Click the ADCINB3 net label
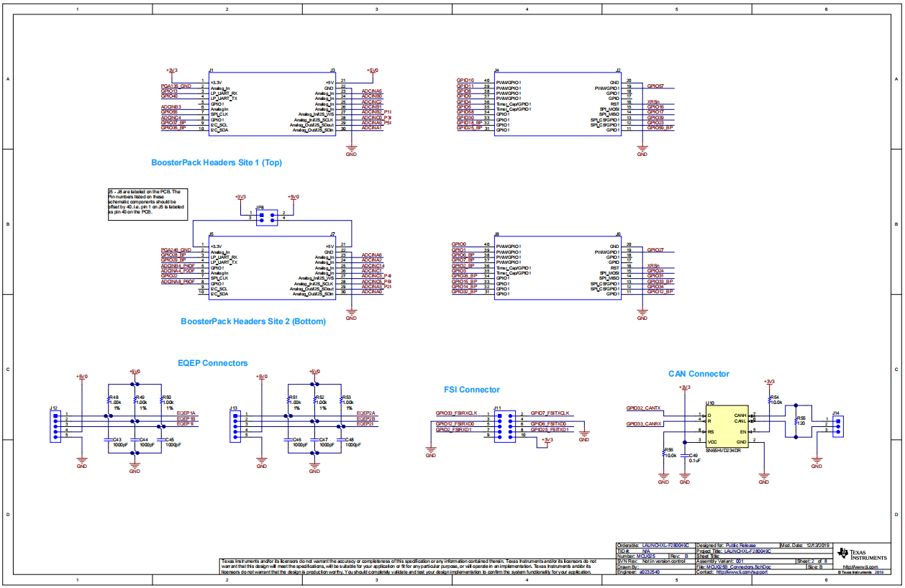The height and width of the screenshot is (588, 905). click(170, 107)
